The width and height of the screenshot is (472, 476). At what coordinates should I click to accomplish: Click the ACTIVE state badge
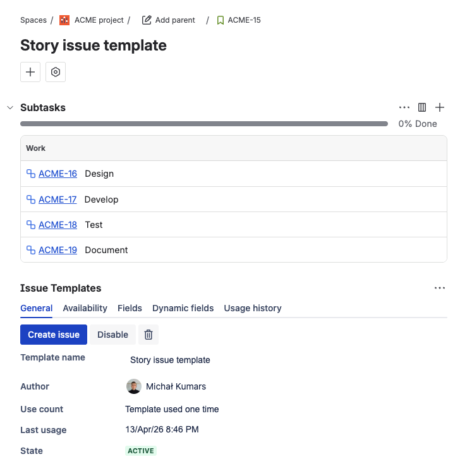pyautogui.click(x=141, y=451)
